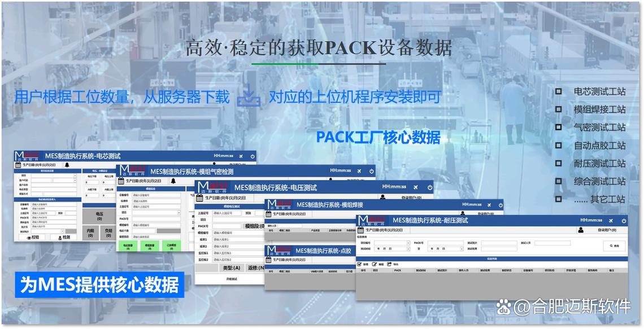The width and height of the screenshot is (644, 329).
Task: Tick the 气密测试工站 checkbox
Action: tap(559, 127)
